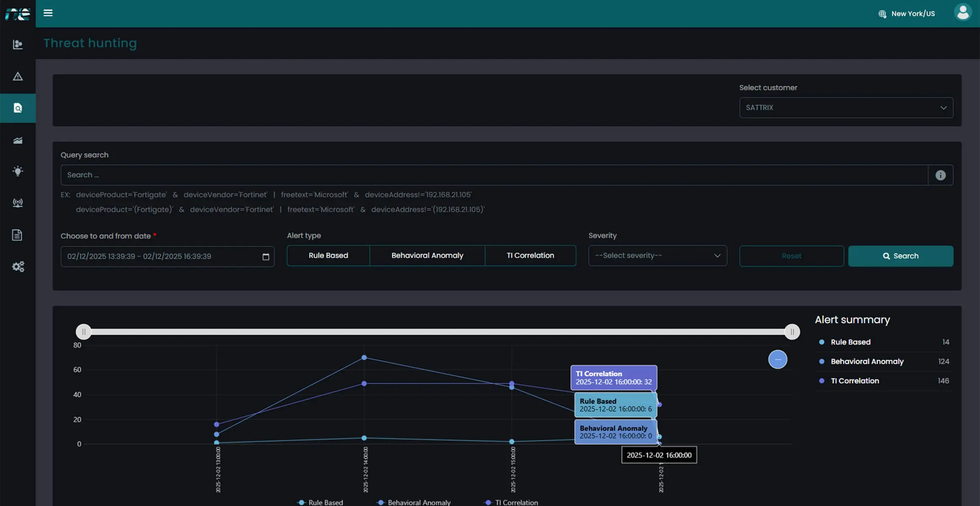Screen dimensions: 980x506
Task: Click the active threat hunting search icon
Action: tap(18, 108)
